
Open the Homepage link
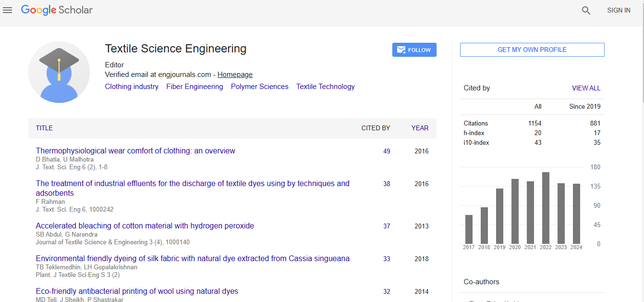click(x=235, y=75)
